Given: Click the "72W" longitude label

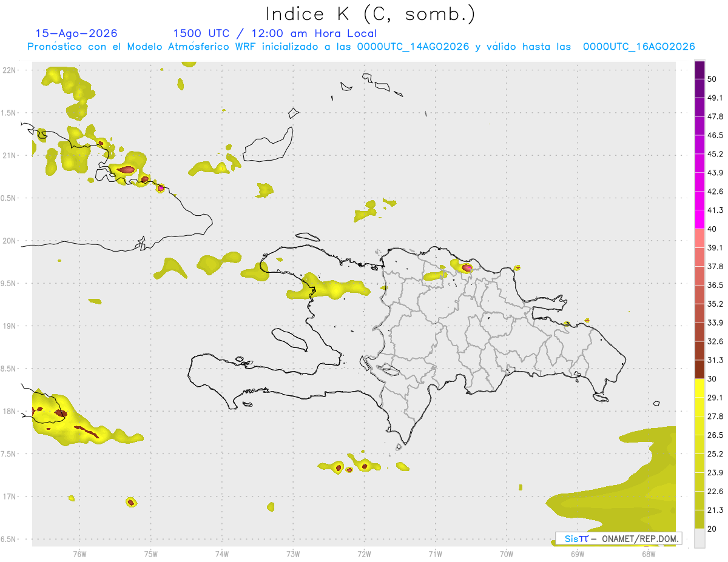Looking at the screenshot, I should pos(364,554).
